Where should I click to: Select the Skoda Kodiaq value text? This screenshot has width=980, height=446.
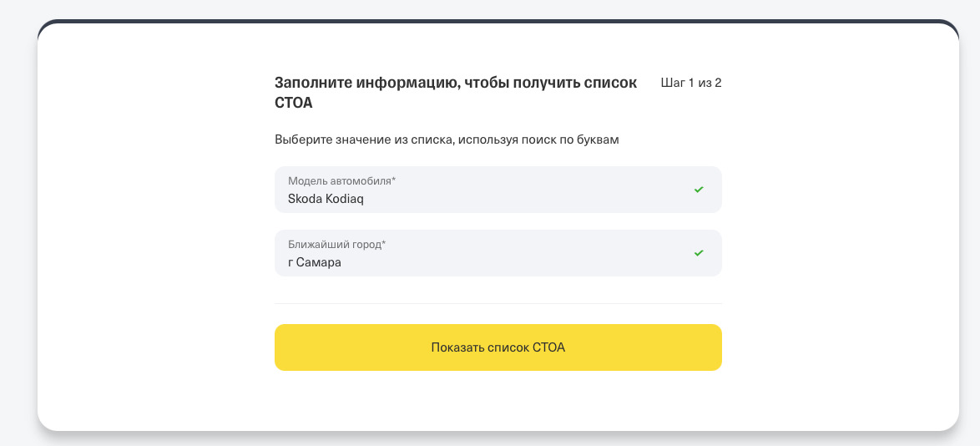tap(326, 199)
